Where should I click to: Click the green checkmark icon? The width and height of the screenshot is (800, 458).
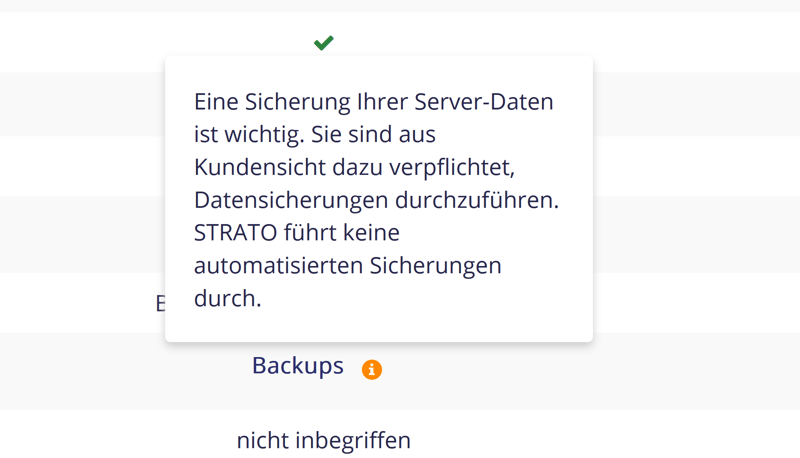[323, 43]
